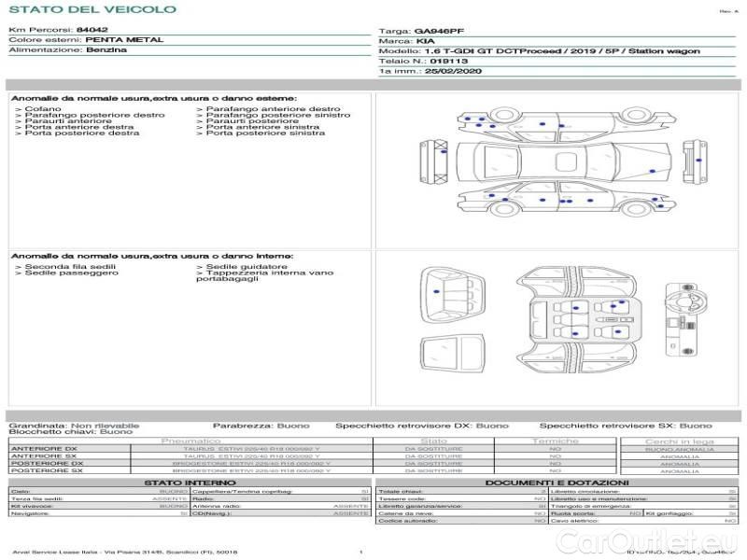747x560 pixels.
Task: Click the 'Stato' column header
Action: click(433, 441)
